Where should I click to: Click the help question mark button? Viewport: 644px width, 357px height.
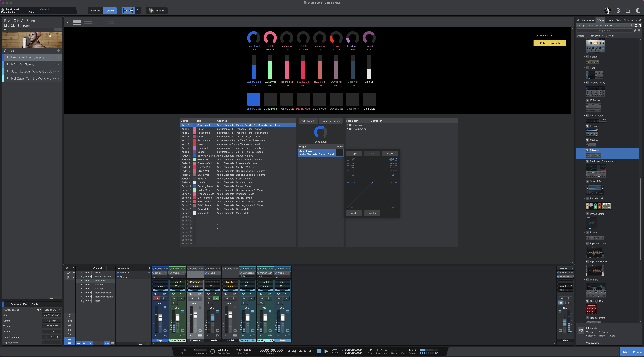click(138, 10)
